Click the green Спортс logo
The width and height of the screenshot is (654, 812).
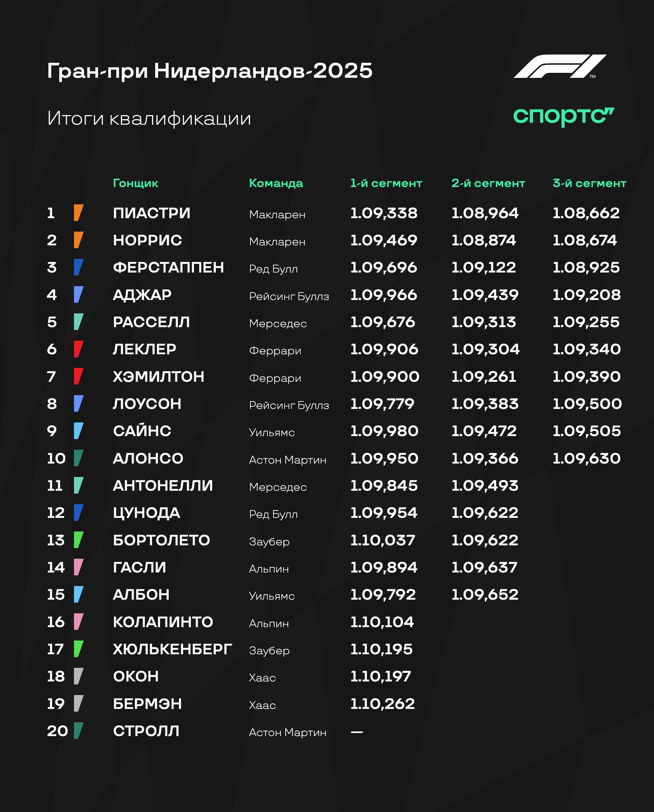[x=564, y=116]
